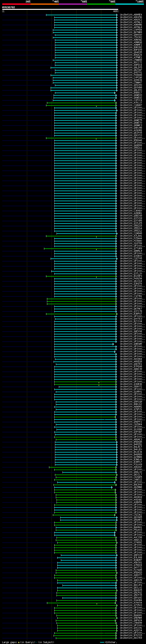Select hit label UniRef100_P49688
Image resolution: width=146 pixels, height=644 pixels.
[x=131, y=75]
